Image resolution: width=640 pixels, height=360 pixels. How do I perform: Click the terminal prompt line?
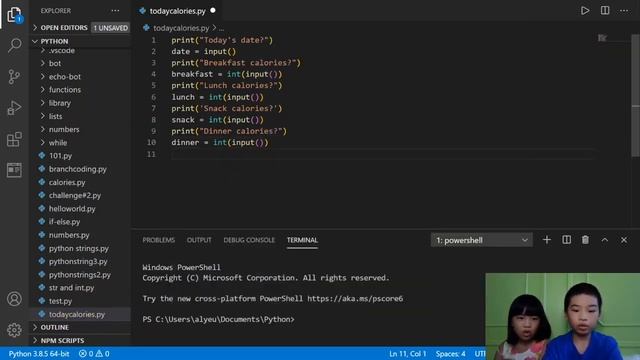coord(218,319)
